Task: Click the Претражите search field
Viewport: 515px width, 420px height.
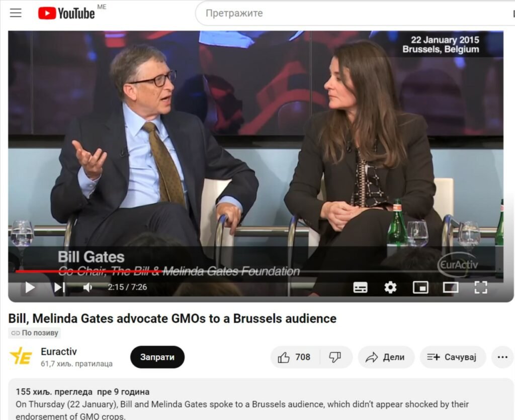Action: [355, 13]
